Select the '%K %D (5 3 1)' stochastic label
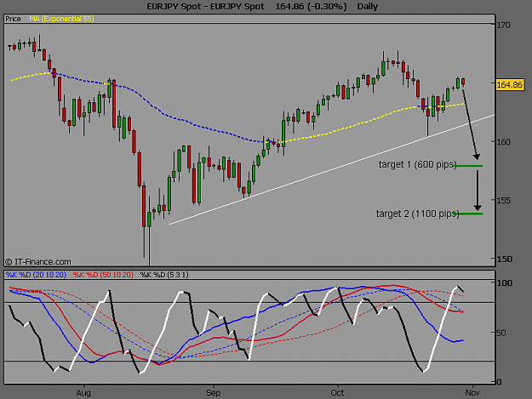The width and height of the screenshot is (532, 399). (164, 275)
